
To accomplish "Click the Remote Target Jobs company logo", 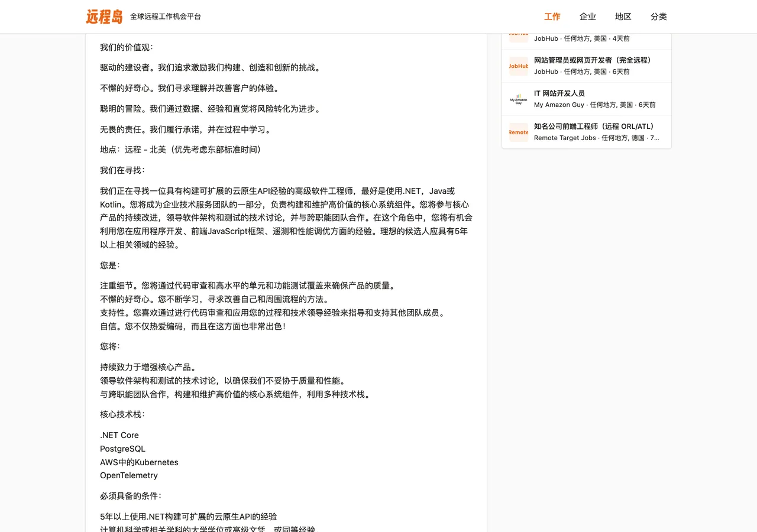I will [519, 132].
